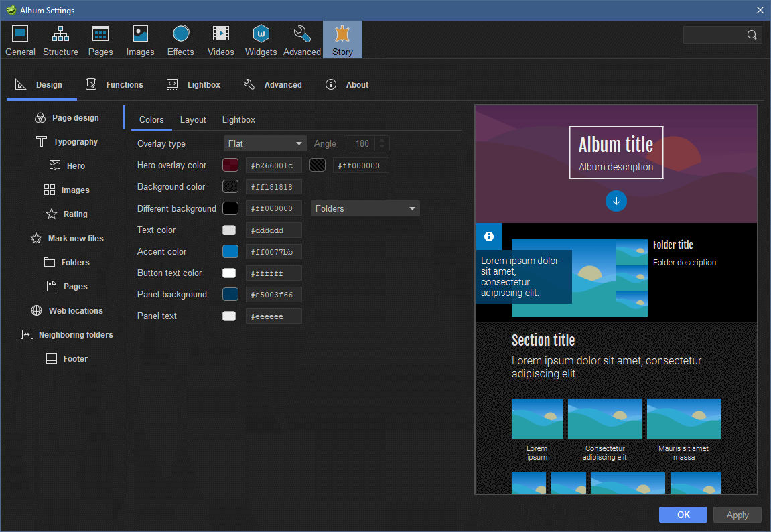Viewport: 771px width, 532px height.
Task: Select the Structure toolbar icon
Action: 60,39
